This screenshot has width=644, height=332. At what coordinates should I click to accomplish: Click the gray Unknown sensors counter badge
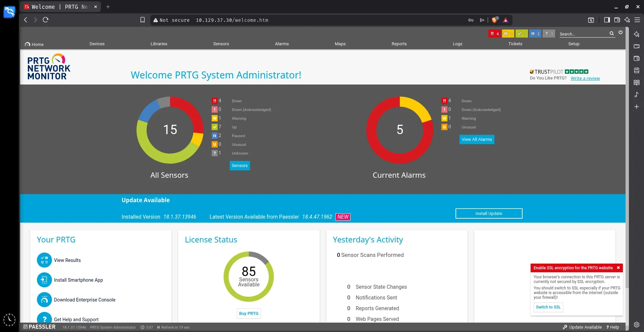click(549, 34)
